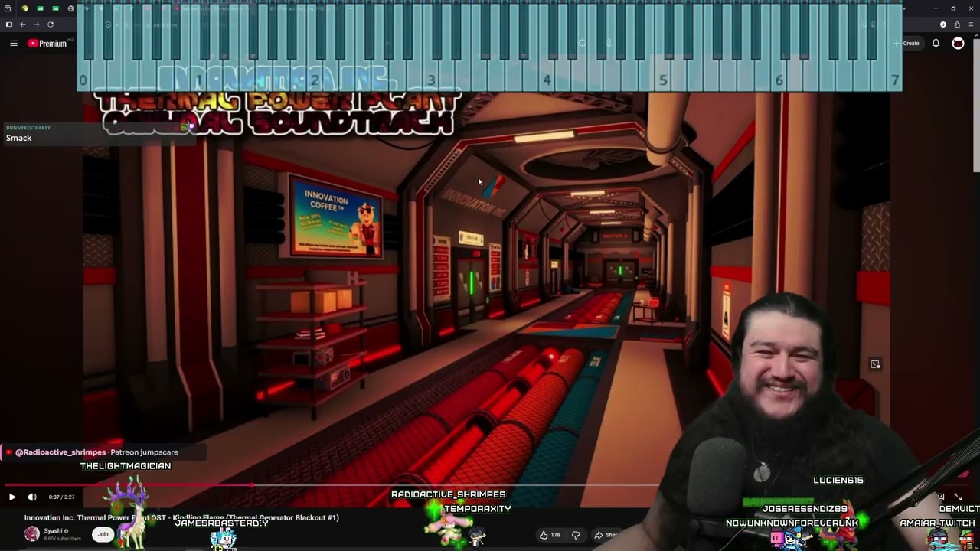Image resolution: width=980 pixels, height=551 pixels.
Task: Toggle the browser sidebar panel icon
Action: tap(8, 24)
